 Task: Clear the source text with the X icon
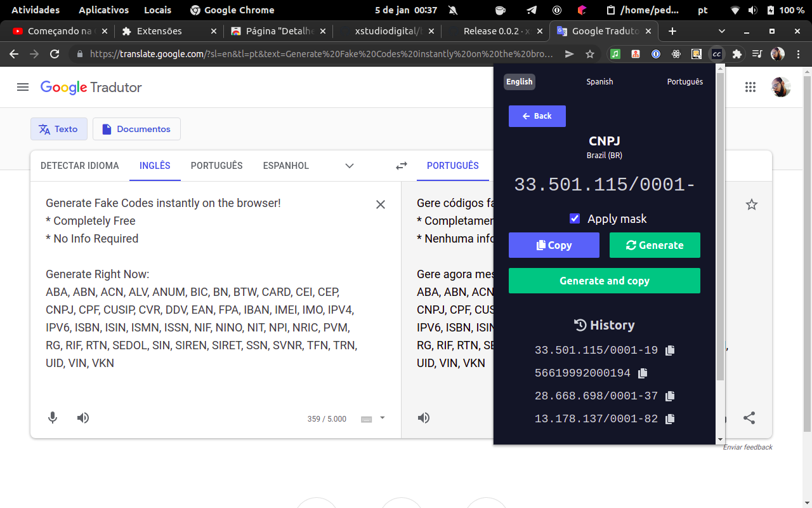(x=381, y=204)
